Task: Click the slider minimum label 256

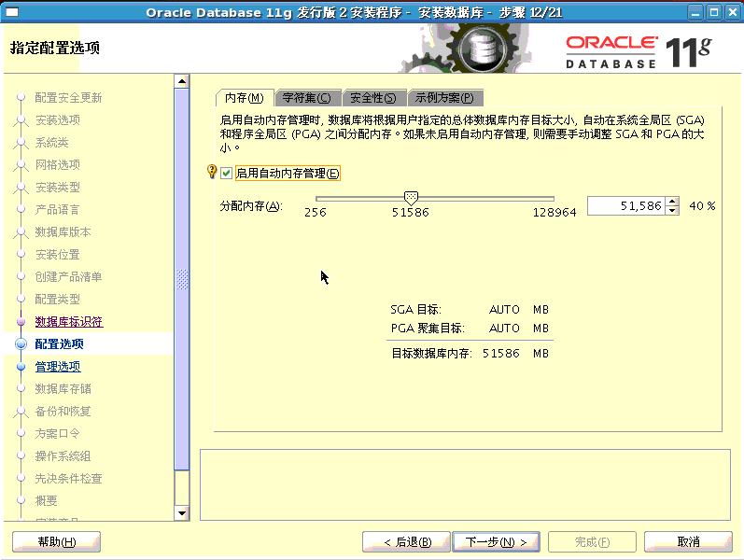Action: click(316, 213)
